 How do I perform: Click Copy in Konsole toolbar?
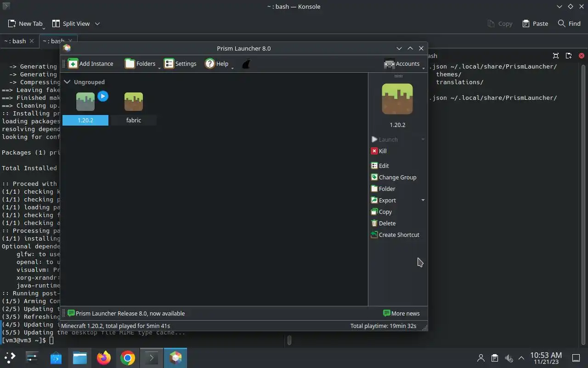[x=500, y=23]
